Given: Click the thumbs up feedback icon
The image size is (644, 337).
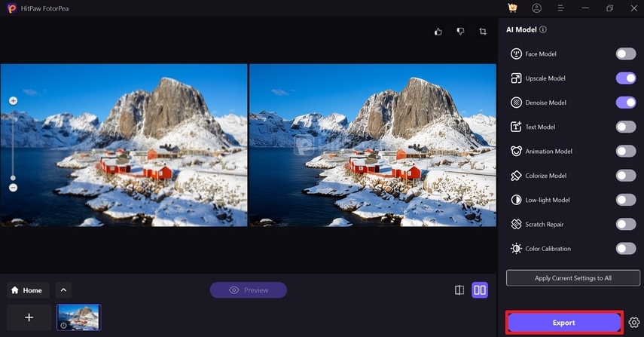Looking at the screenshot, I should tap(438, 31).
